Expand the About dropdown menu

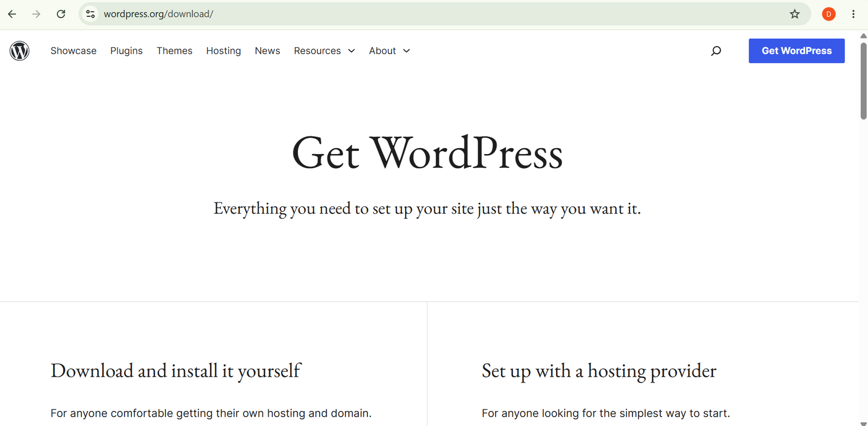[390, 50]
